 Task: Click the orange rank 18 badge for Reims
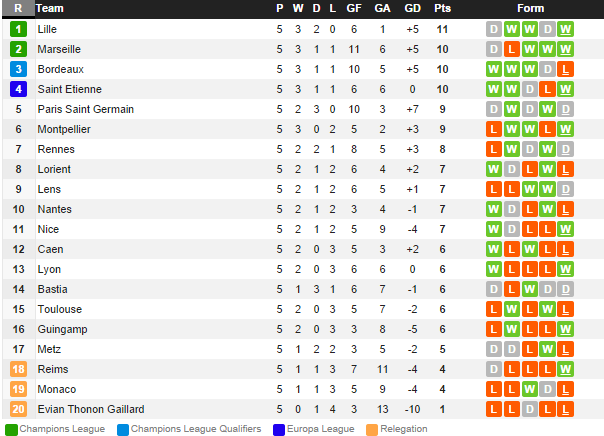coord(18,369)
